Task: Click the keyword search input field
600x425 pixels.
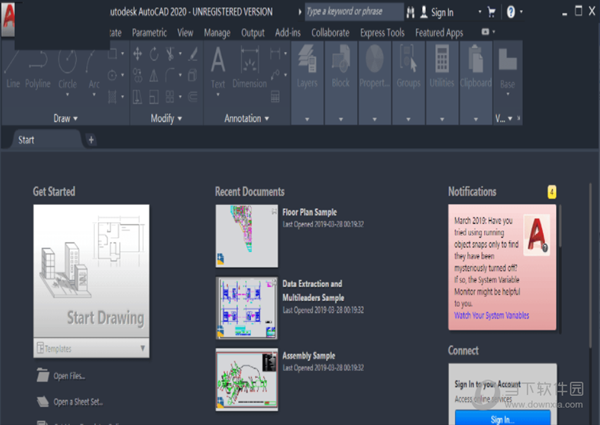Action: point(354,12)
